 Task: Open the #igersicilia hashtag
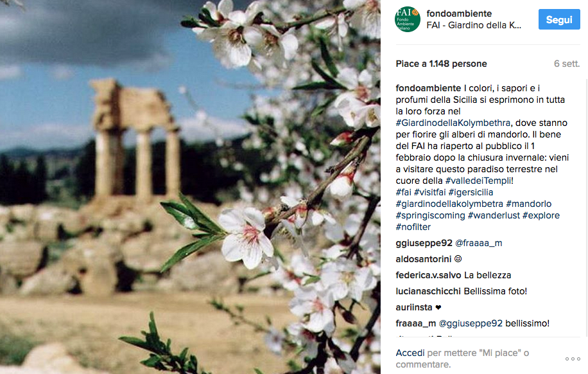coord(471,192)
